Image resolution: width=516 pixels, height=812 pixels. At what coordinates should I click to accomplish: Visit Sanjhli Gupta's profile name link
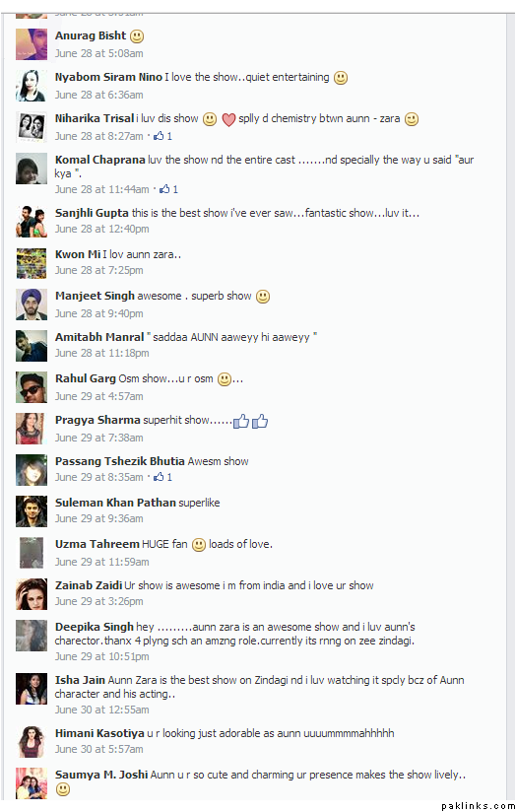(x=92, y=214)
